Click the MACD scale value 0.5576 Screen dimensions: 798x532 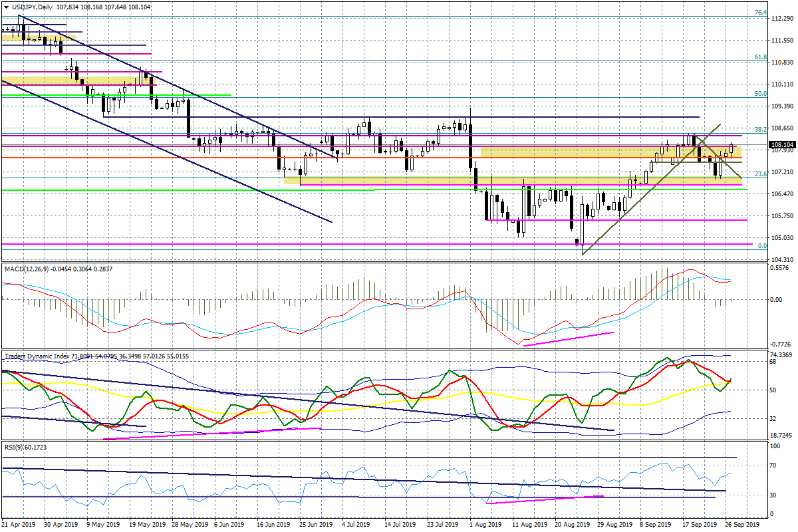pos(779,269)
